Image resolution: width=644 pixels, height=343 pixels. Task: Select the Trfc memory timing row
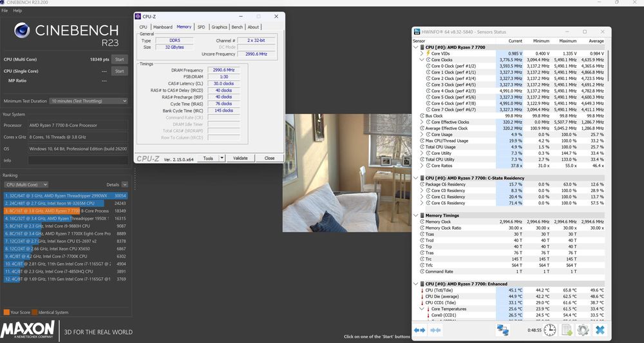coord(509,265)
